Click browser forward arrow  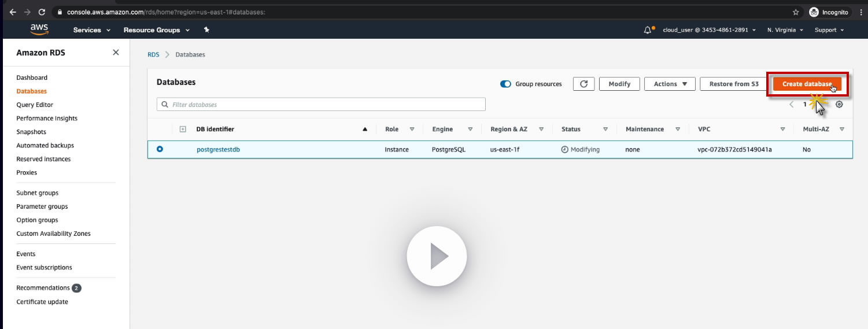(x=27, y=12)
